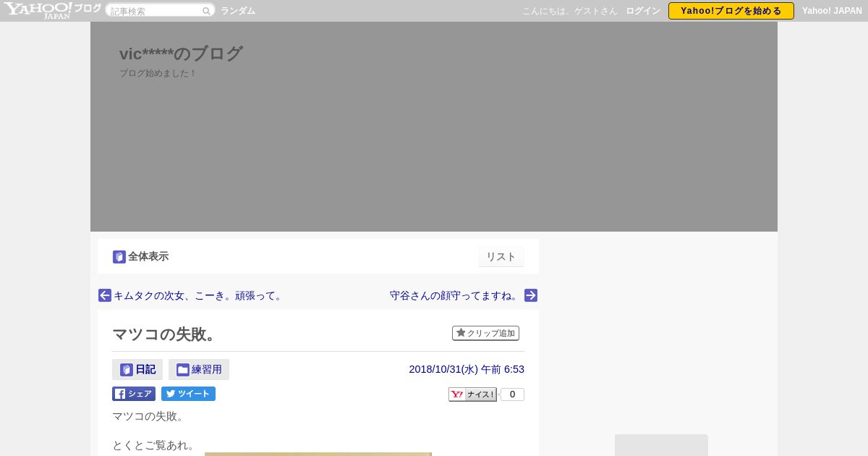Click the left arrow previous post icon

[105, 295]
